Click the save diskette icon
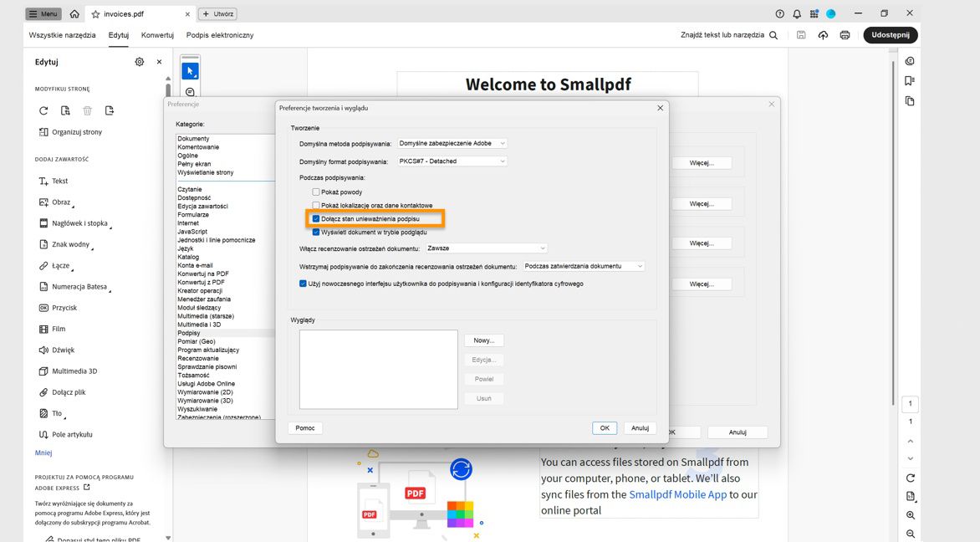The height and width of the screenshot is (542, 980). pyautogui.click(x=801, y=36)
